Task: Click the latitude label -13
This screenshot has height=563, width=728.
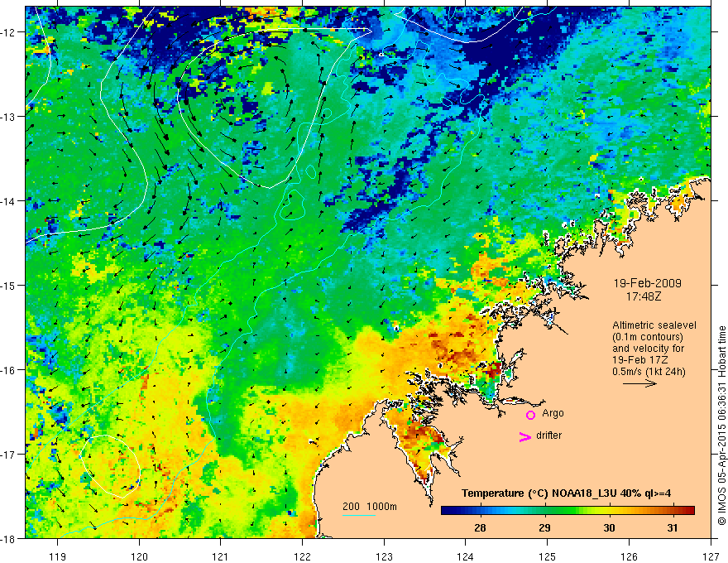Action: (8, 117)
